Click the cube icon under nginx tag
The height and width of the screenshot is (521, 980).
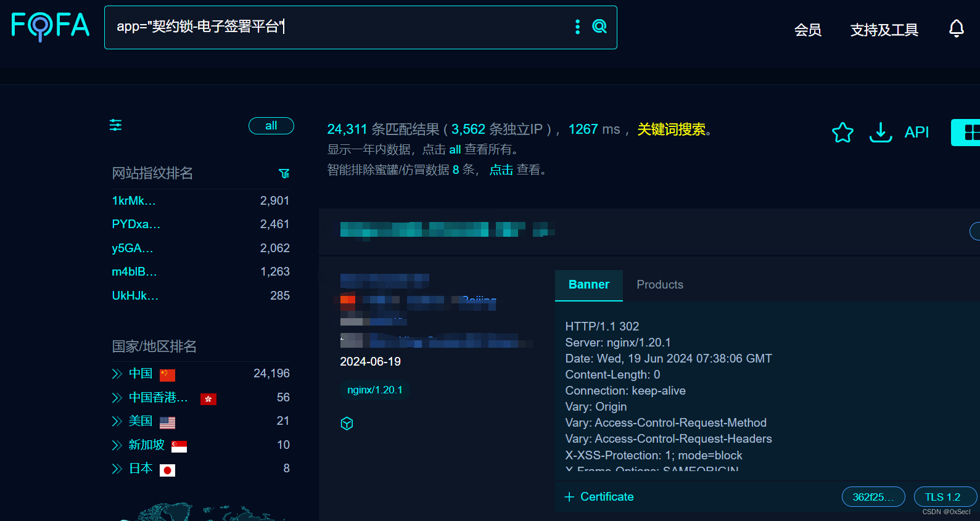(x=347, y=424)
